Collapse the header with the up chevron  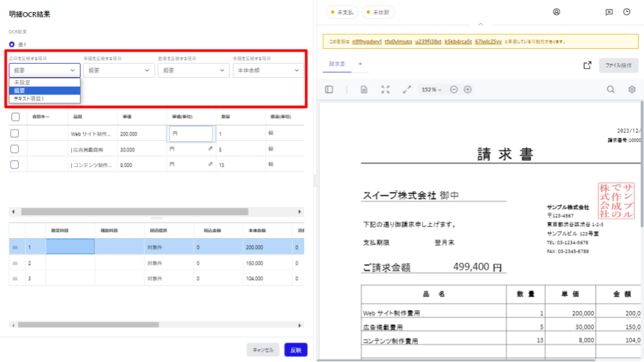click(x=480, y=24)
